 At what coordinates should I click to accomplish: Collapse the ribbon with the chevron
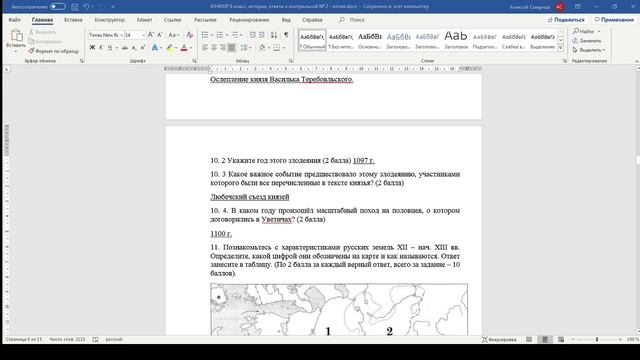[636, 61]
